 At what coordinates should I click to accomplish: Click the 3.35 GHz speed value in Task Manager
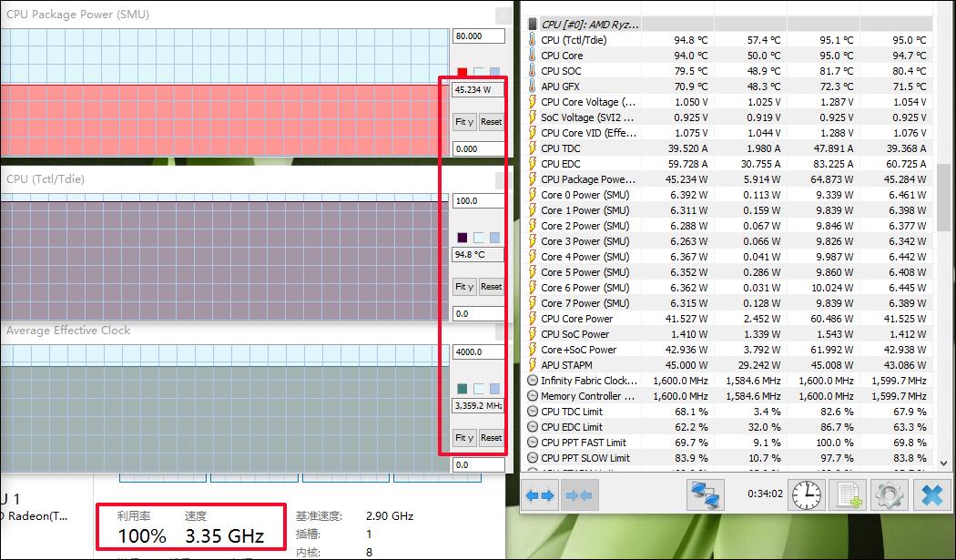click(x=224, y=535)
